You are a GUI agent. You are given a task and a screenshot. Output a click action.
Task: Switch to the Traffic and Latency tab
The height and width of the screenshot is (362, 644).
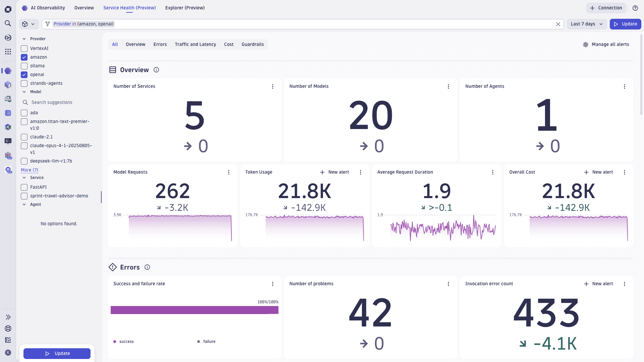coord(195,44)
